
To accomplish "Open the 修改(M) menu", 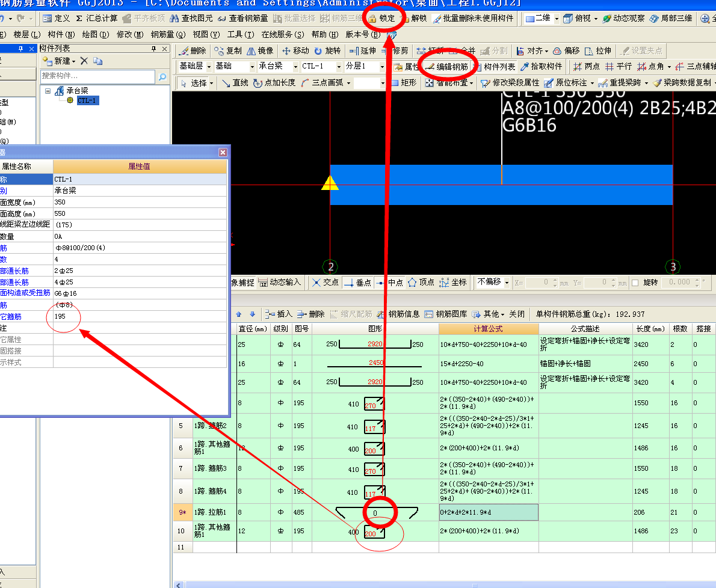I will 130,35.
